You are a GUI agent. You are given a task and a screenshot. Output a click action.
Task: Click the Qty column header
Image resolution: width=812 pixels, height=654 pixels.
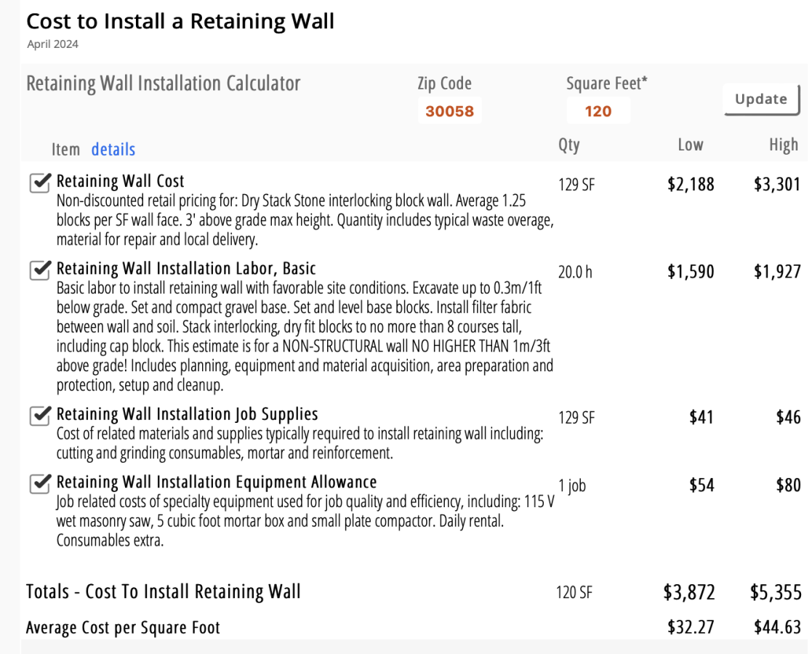[568, 145]
